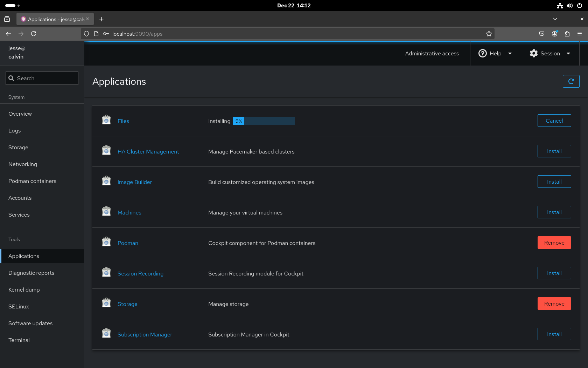Click the Save to Pocket icon

click(542, 34)
